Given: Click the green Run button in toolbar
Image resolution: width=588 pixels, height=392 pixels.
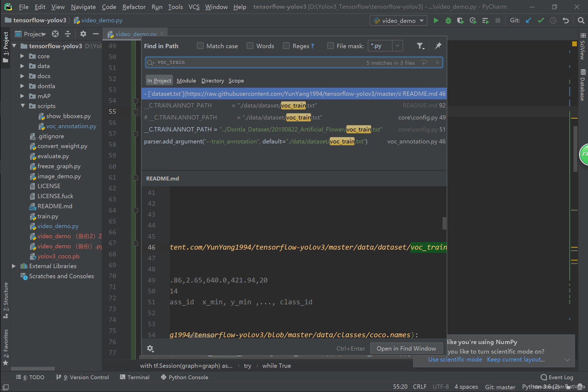Looking at the screenshot, I should tap(436, 20).
